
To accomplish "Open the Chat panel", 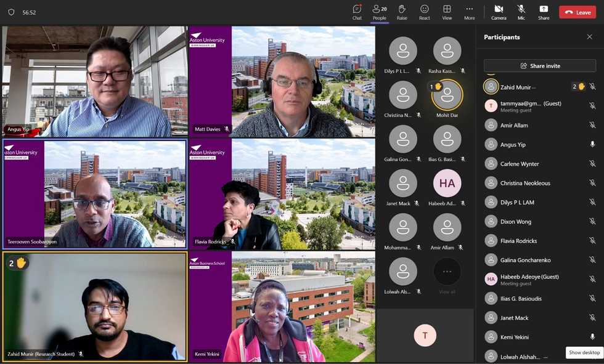I will [x=357, y=12].
